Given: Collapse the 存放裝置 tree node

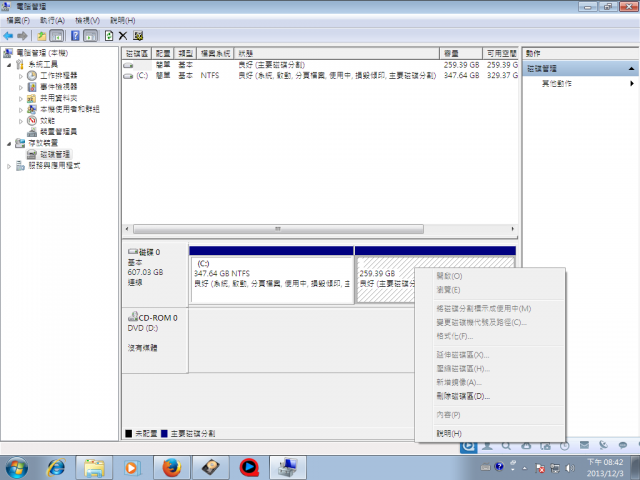Looking at the screenshot, I should (9, 144).
